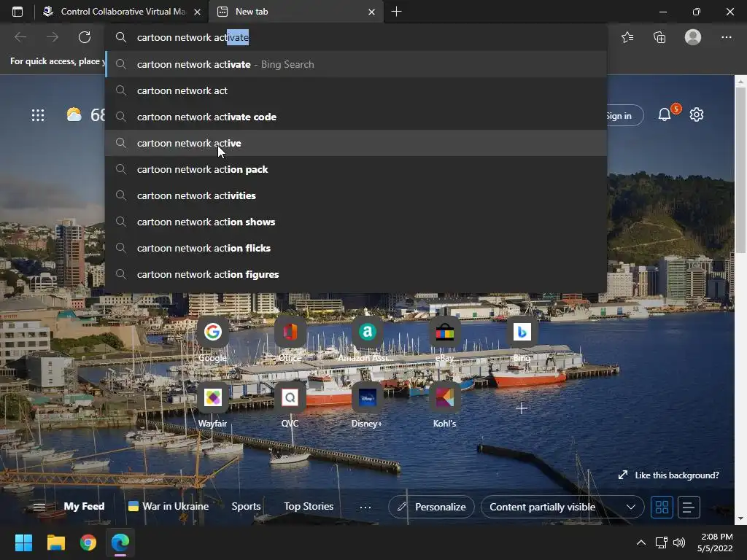
Task: Add a new quick link site
Action: click(522, 408)
